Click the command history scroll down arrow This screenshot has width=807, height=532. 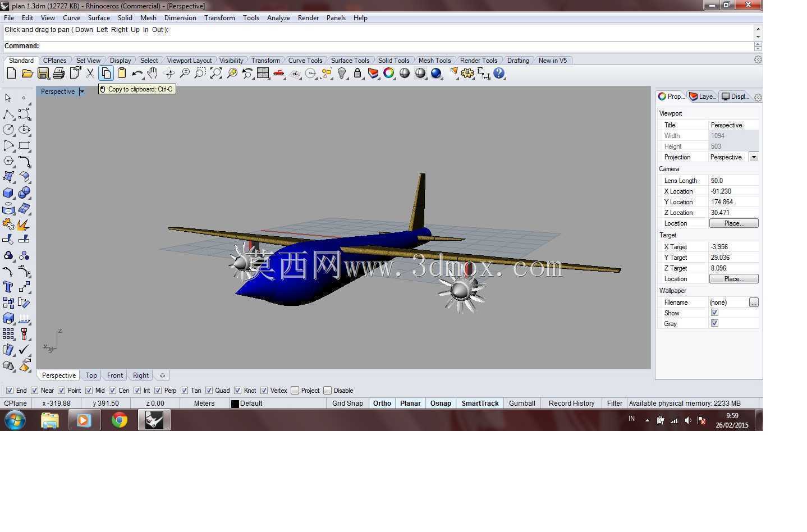point(758,37)
